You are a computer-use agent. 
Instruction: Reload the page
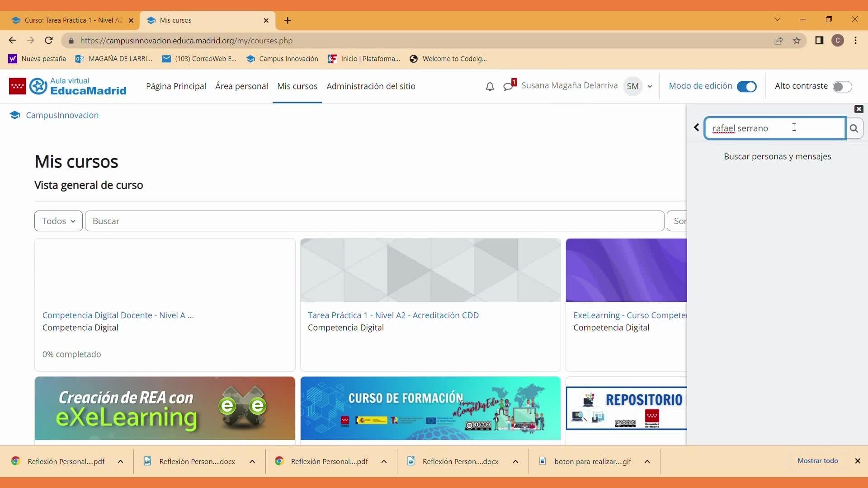point(49,41)
